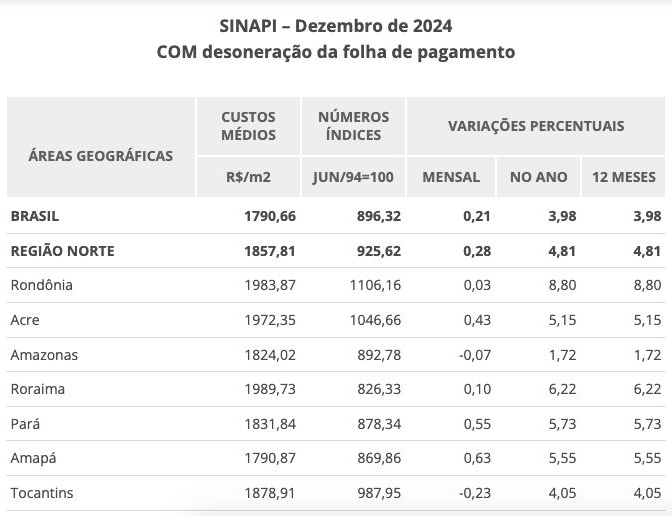Select the VARIAÇÕES PERCENTUAIS header
The width and height of the screenshot is (672, 516).
pos(536,126)
